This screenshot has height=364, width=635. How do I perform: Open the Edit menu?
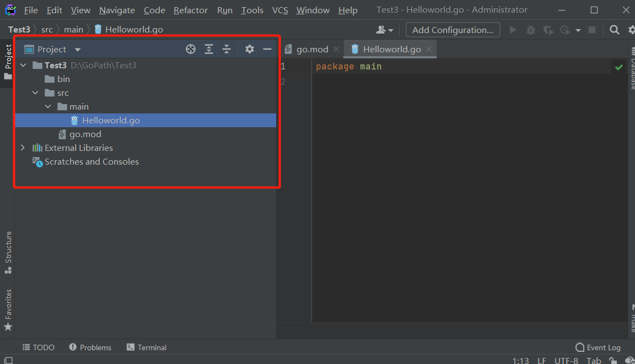point(54,10)
